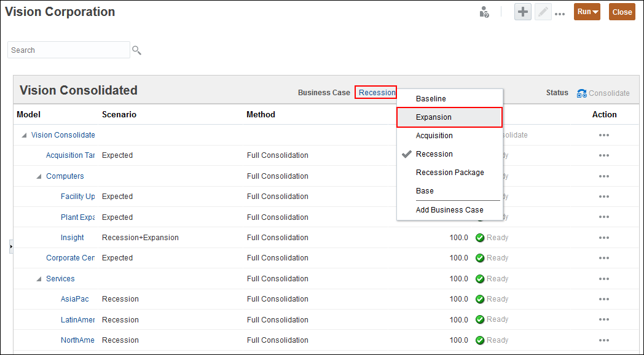Select Expansion from business case menu
Viewport: 644px width, 355px height.
(434, 117)
